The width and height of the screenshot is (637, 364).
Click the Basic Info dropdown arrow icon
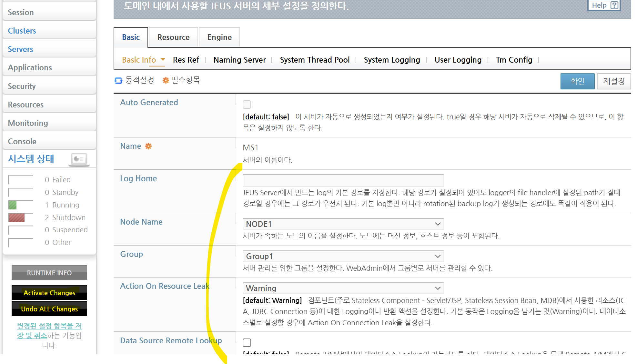point(163,59)
